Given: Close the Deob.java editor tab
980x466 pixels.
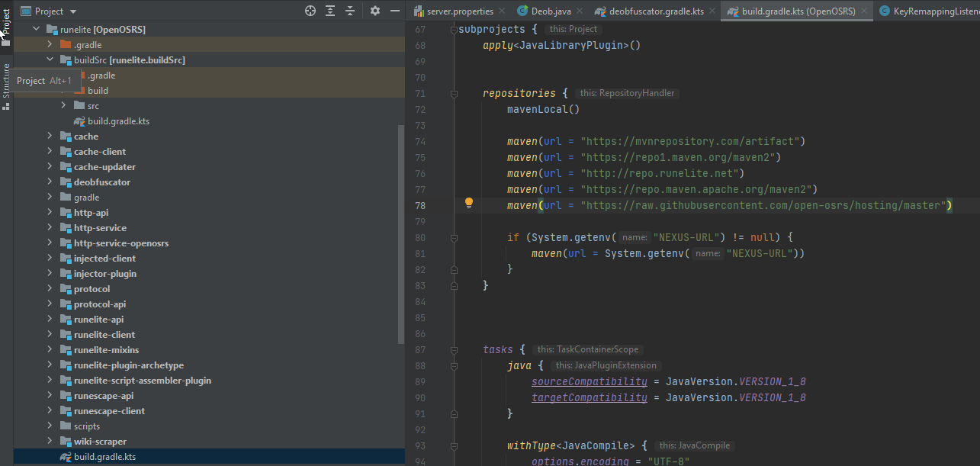Looking at the screenshot, I should click(x=579, y=11).
